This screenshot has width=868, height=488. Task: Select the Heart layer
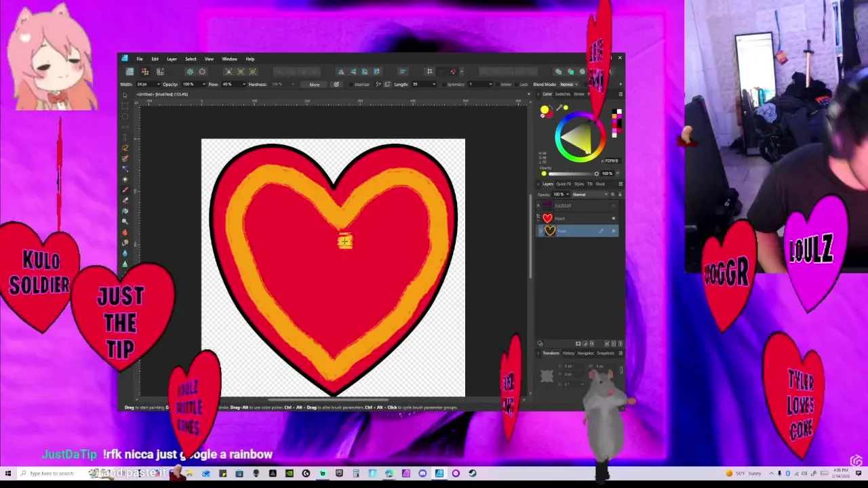577,218
